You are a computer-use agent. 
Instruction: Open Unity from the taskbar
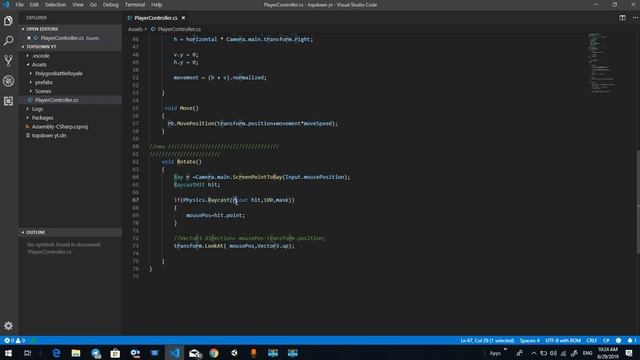click(x=234, y=353)
